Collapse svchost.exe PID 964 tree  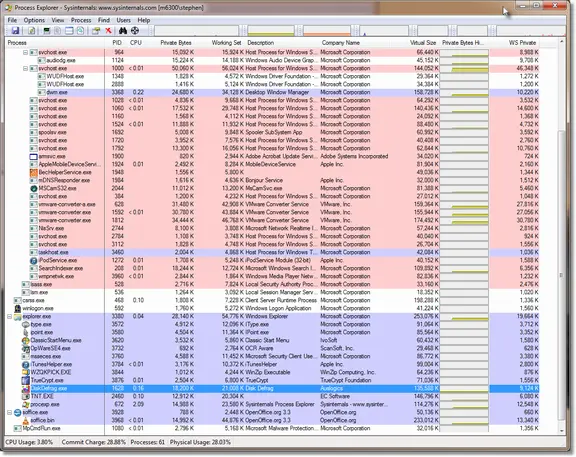[x=26, y=53]
